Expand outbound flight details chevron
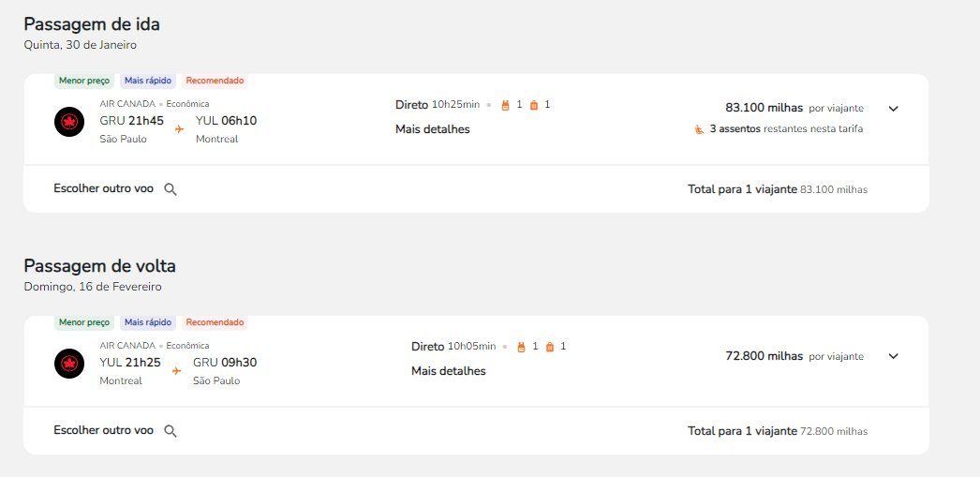The image size is (980, 477). (894, 109)
